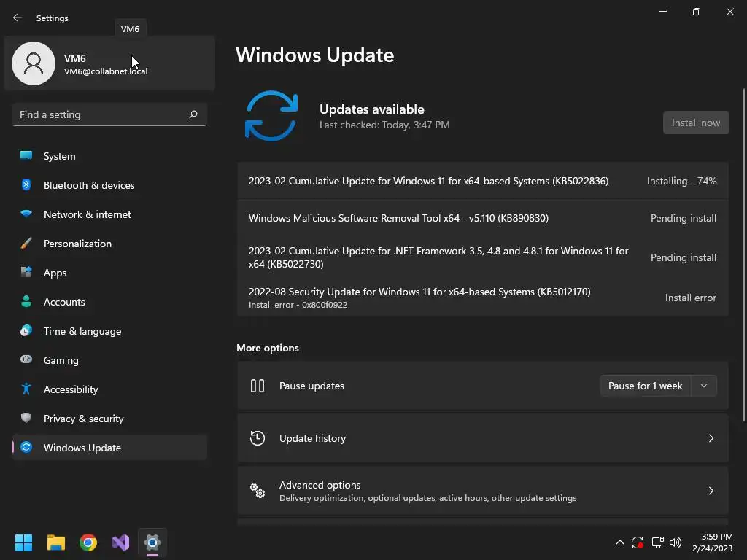Viewport: 747px width, 560px height.
Task: Click the Time & language clock icon
Action: point(26,330)
